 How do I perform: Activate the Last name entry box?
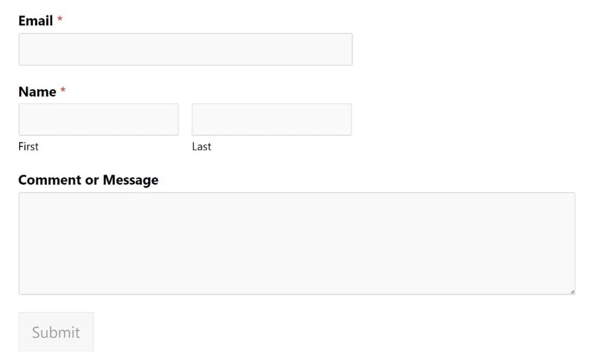click(272, 119)
